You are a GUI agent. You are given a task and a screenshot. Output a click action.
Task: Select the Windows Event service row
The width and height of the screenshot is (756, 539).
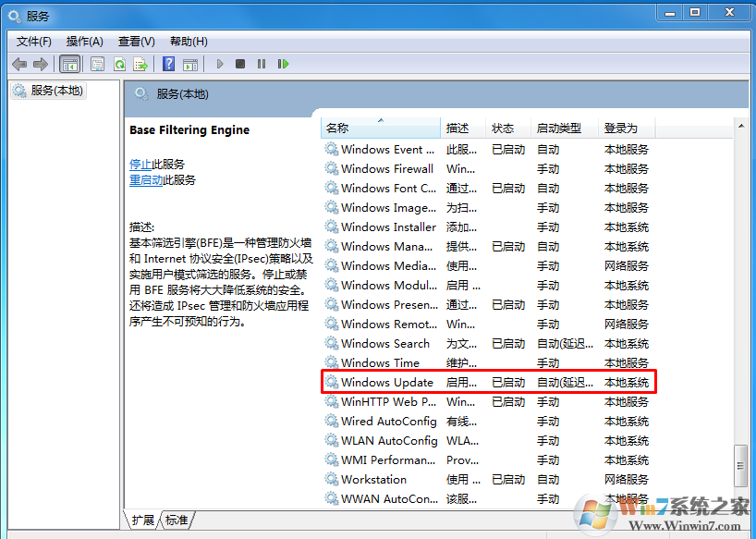488,150
